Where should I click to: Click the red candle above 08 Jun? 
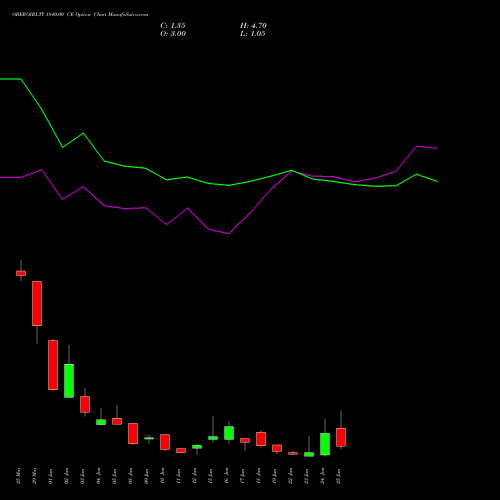pos(133,433)
